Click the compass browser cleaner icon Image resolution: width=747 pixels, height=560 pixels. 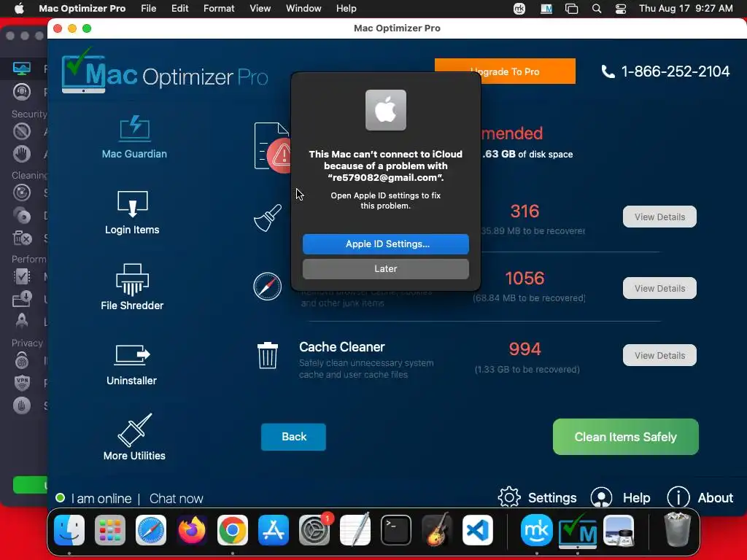[267, 286]
